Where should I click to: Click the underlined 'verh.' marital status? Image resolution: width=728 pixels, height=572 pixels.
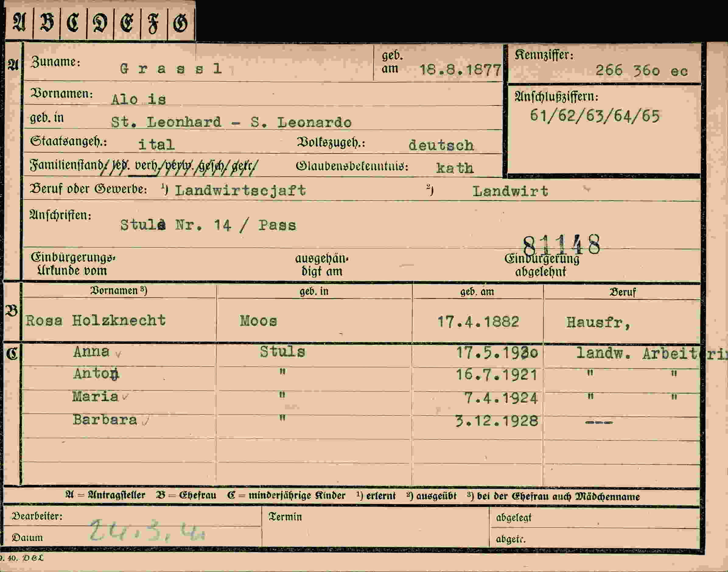(x=146, y=165)
